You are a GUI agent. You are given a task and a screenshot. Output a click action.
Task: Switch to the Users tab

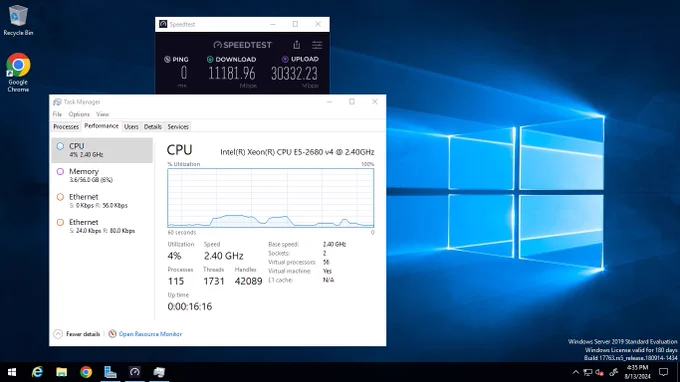pyautogui.click(x=131, y=127)
